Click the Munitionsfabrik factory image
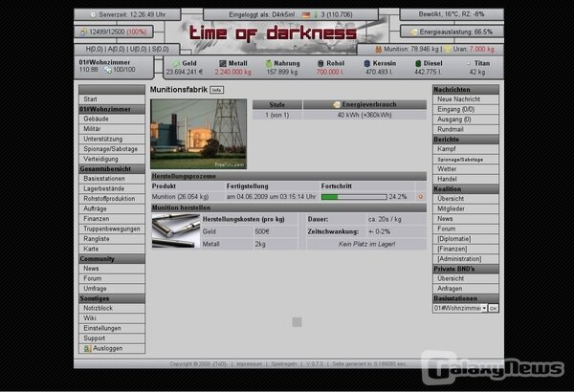The width and height of the screenshot is (574, 392). tap(198, 134)
